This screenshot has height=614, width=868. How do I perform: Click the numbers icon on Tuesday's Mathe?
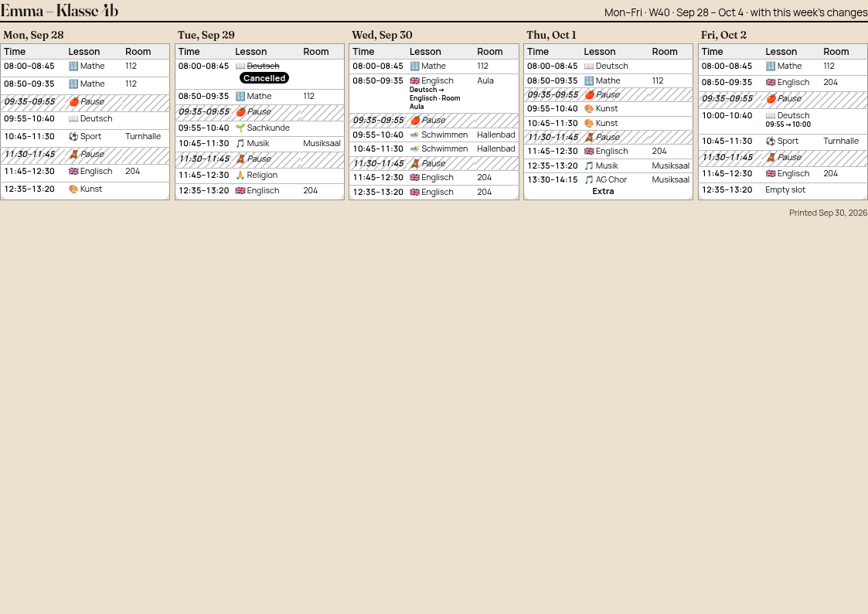240,96
